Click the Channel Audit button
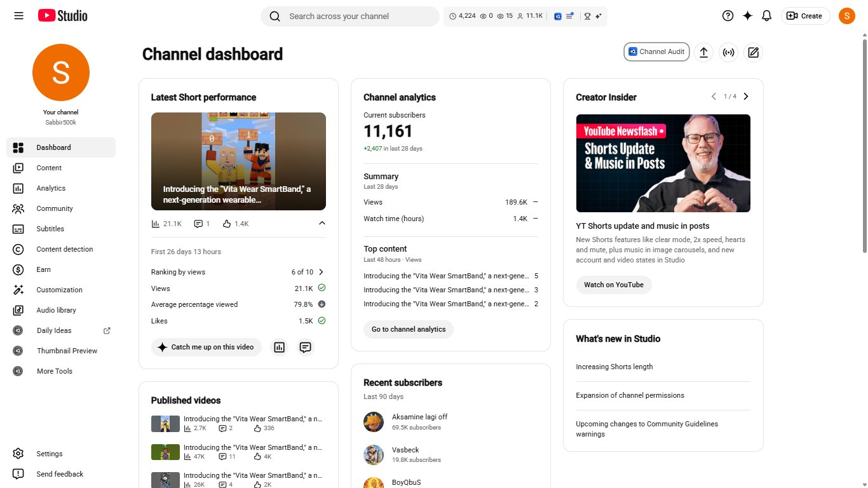Screen dimensions: 868x488 coord(656,52)
